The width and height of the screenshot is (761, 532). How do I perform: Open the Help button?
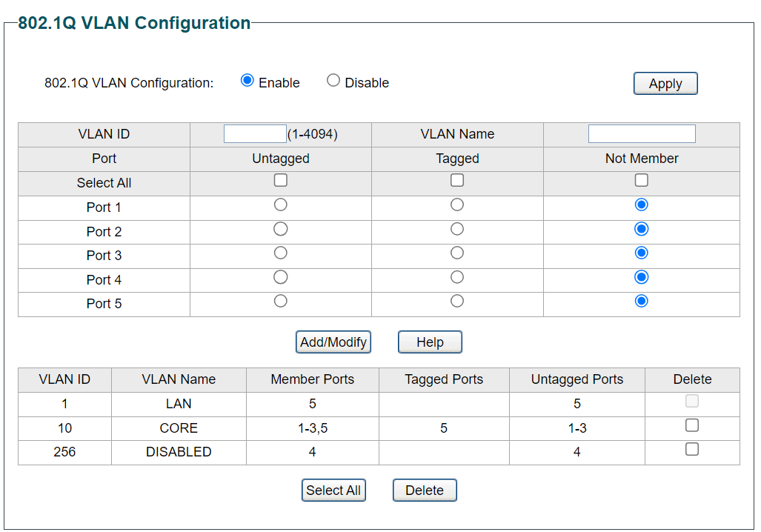(x=430, y=342)
